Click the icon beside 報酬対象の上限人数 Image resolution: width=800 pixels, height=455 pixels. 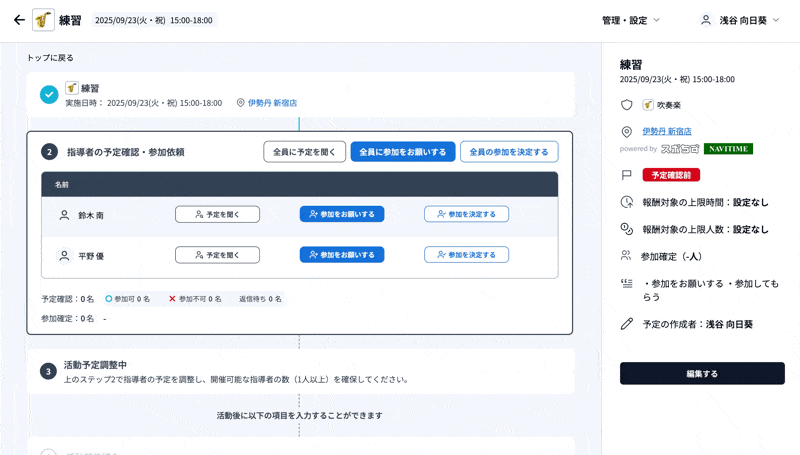627,229
